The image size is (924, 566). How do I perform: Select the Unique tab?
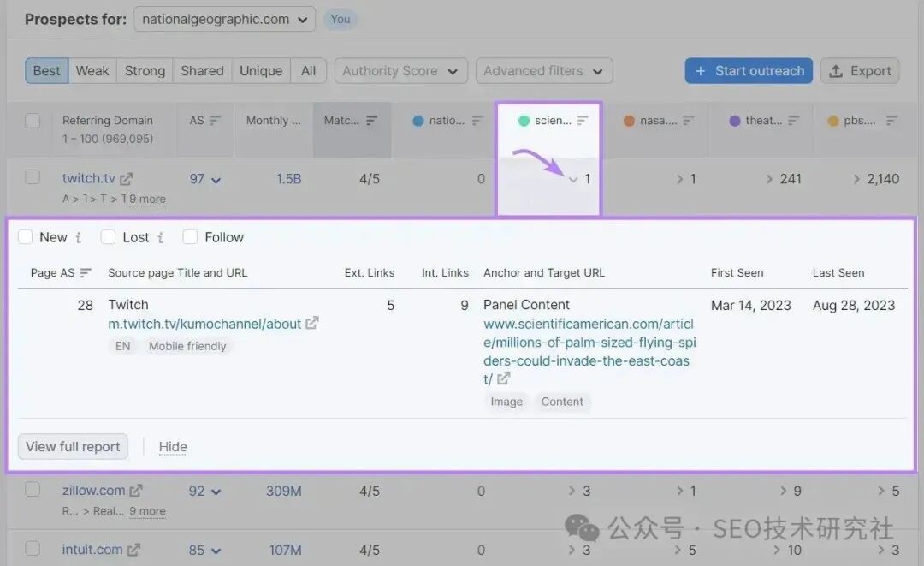click(261, 71)
